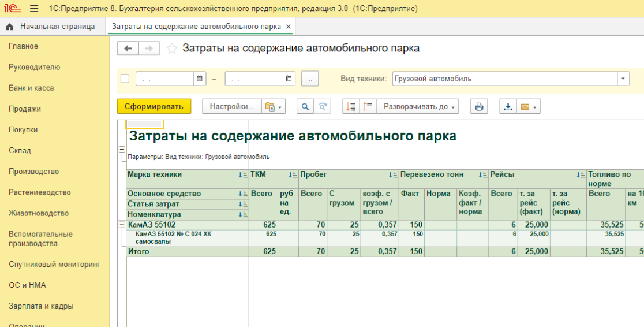This screenshot has width=644, height=327.
Task: Collapse all groups icon
Action: click(351, 106)
